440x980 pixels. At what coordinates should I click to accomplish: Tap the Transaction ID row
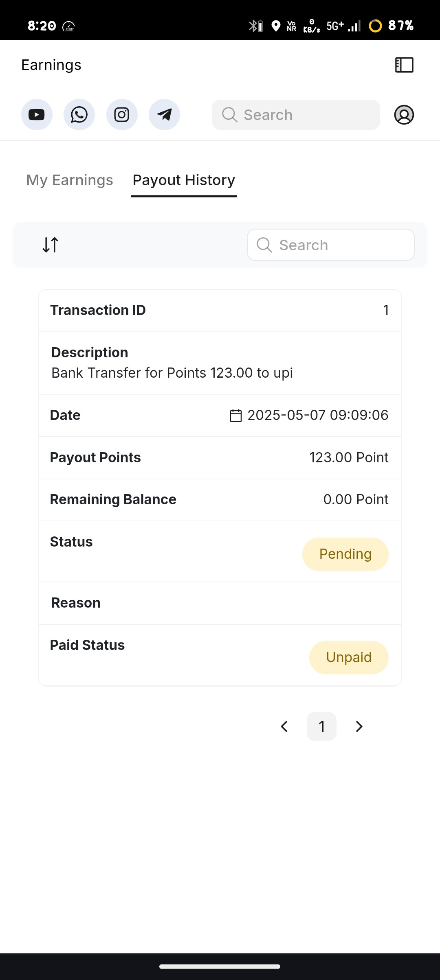point(220,311)
